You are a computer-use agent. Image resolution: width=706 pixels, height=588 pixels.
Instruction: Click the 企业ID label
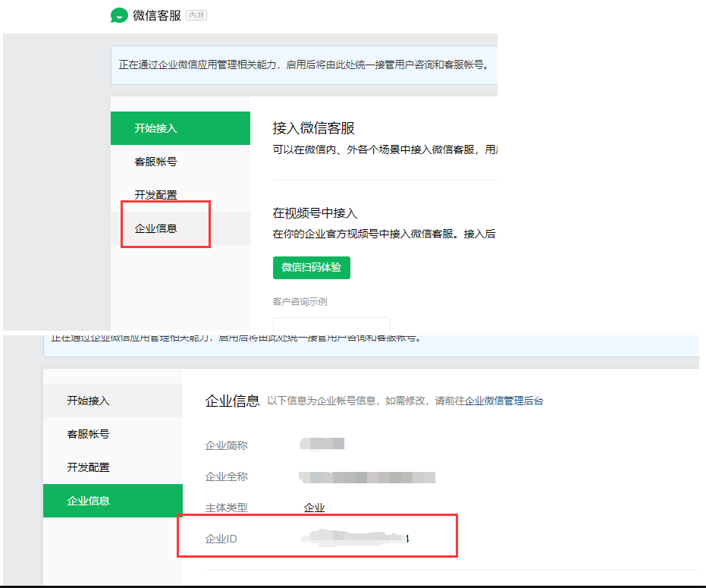pyautogui.click(x=221, y=539)
